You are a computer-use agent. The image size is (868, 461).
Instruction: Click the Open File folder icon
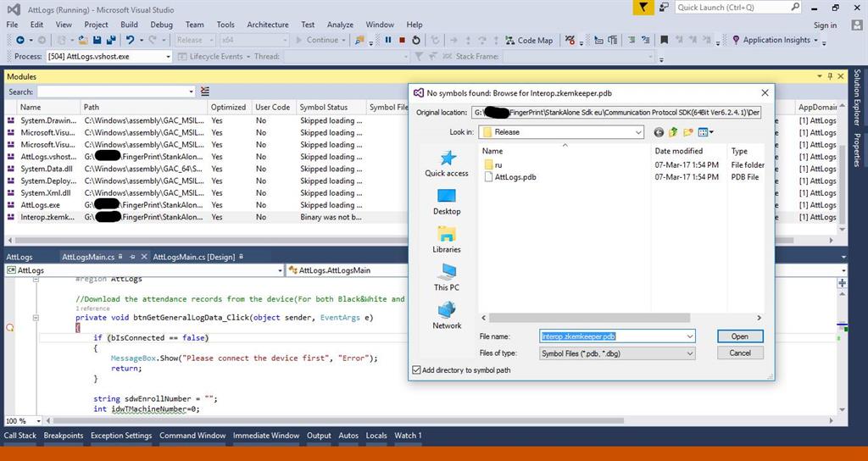pos(82,40)
